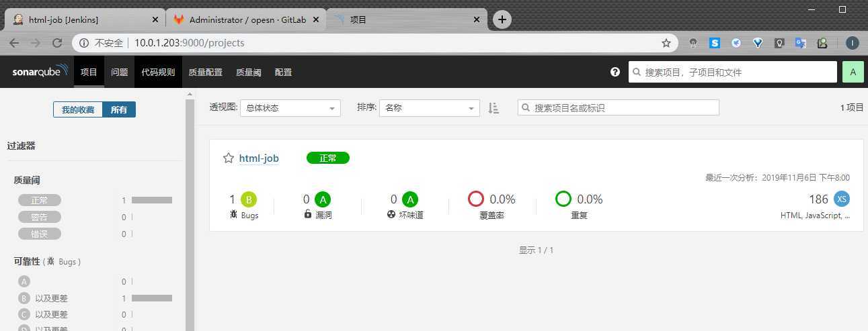Viewport: 868px width, 331px height.
Task: Click the 显示 1 / 1 text
Action: point(536,250)
